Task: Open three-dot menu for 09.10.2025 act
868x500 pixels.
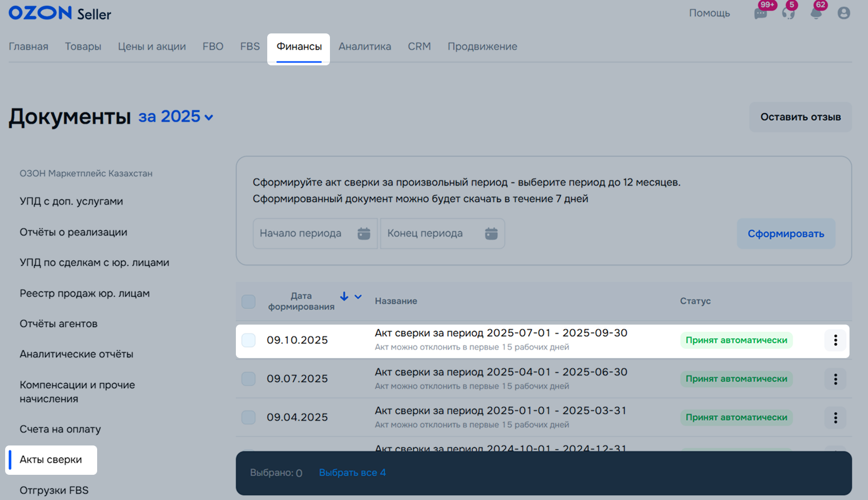Action: coord(836,340)
